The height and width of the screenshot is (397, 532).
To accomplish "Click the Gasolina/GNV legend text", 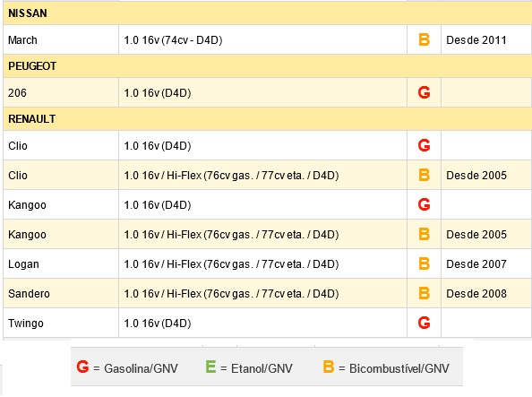I will click(x=141, y=368).
